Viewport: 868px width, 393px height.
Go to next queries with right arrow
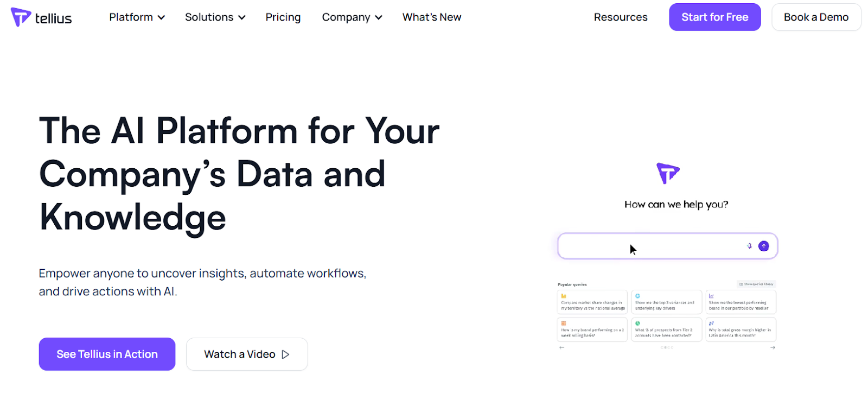point(773,347)
